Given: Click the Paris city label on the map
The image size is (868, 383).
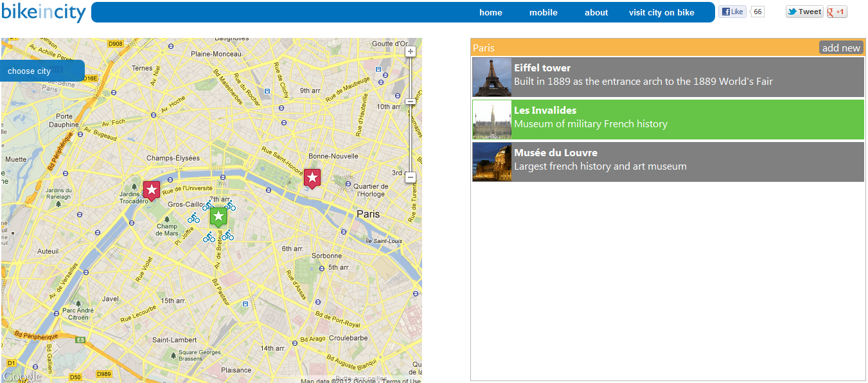Looking at the screenshot, I should tap(368, 214).
